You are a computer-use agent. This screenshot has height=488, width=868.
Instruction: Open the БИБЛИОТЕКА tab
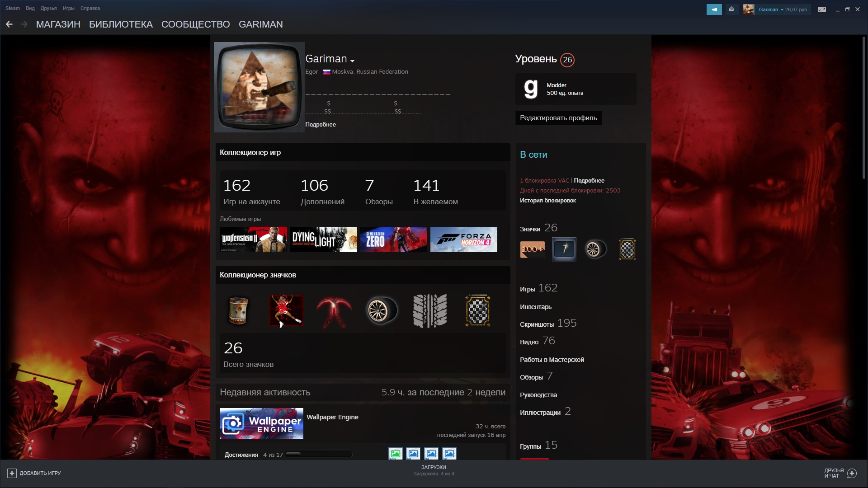[121, 24]
